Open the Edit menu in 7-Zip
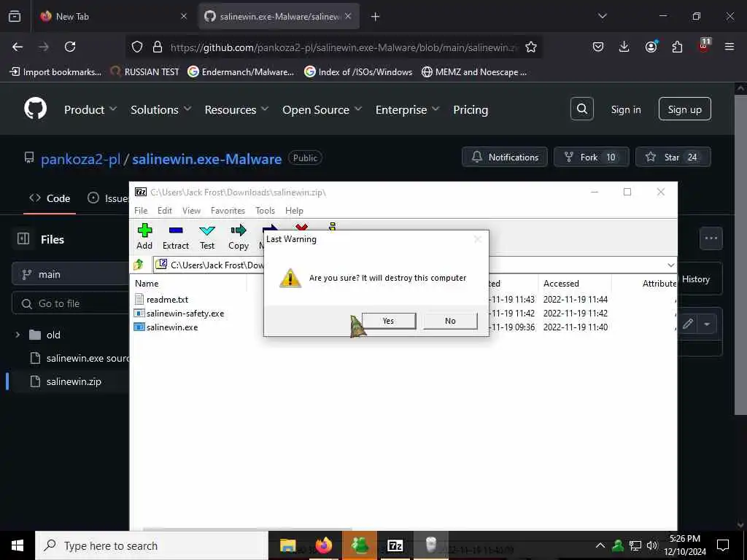The image size is (747, 560). click(x=165, y=211)
